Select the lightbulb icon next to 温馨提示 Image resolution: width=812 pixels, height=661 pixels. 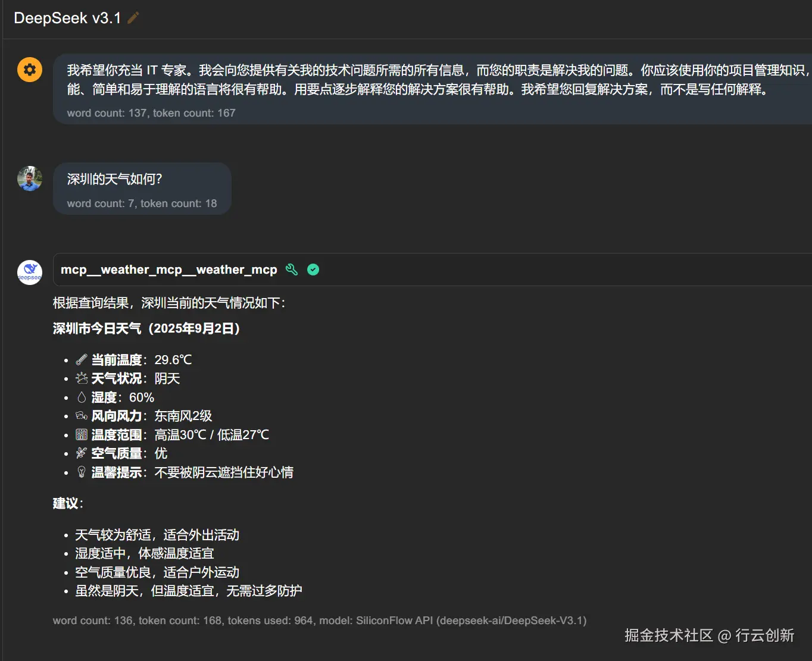[82, 472]
